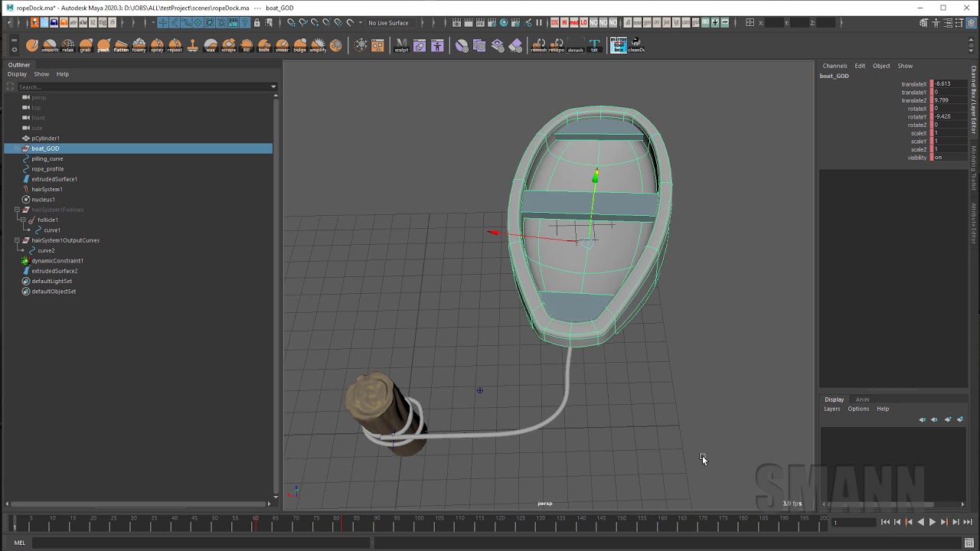980x551 pixels.
Task: Select the smear sculpt tool
Action: click(282, 45)
